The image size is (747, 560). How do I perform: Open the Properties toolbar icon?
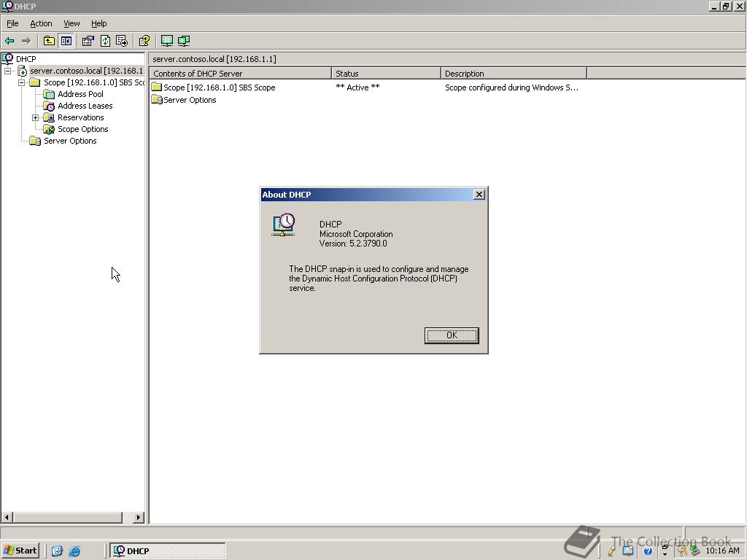88,41
